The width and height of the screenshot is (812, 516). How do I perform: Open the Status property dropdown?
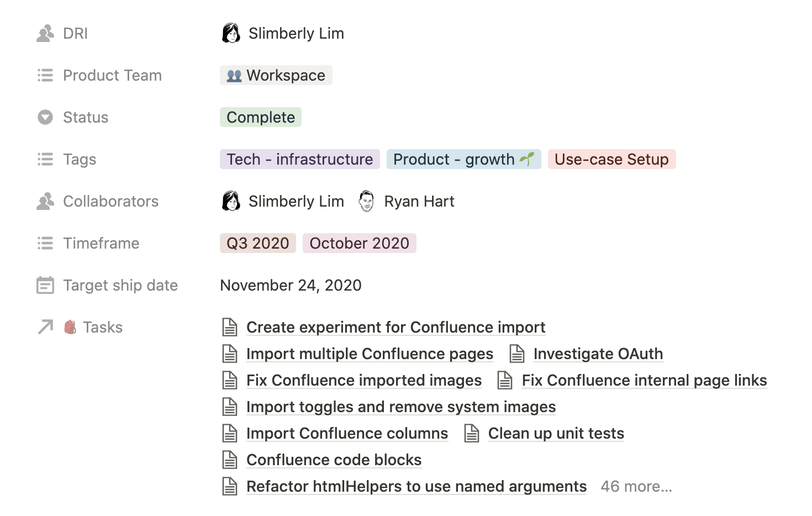(x=260, y=117)
